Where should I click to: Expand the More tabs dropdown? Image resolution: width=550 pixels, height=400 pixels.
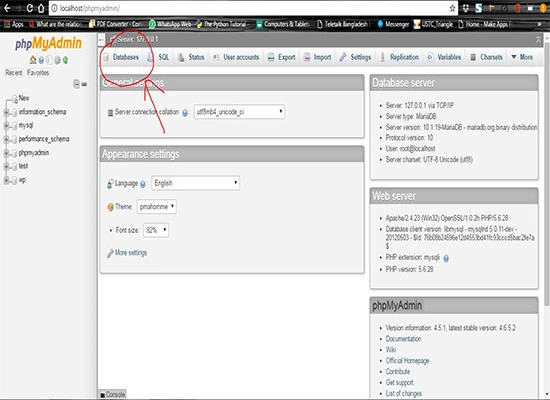pyautogui.click(x=522, y=57)
